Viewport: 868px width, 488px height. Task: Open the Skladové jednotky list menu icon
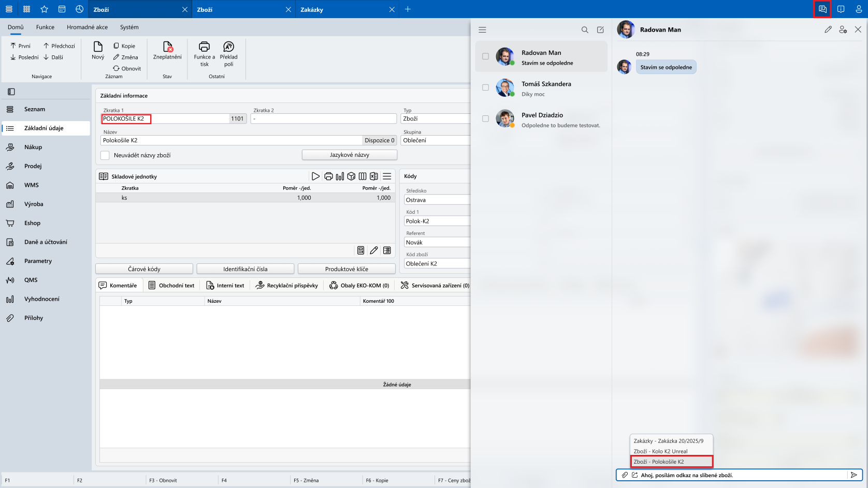[387, 176]
